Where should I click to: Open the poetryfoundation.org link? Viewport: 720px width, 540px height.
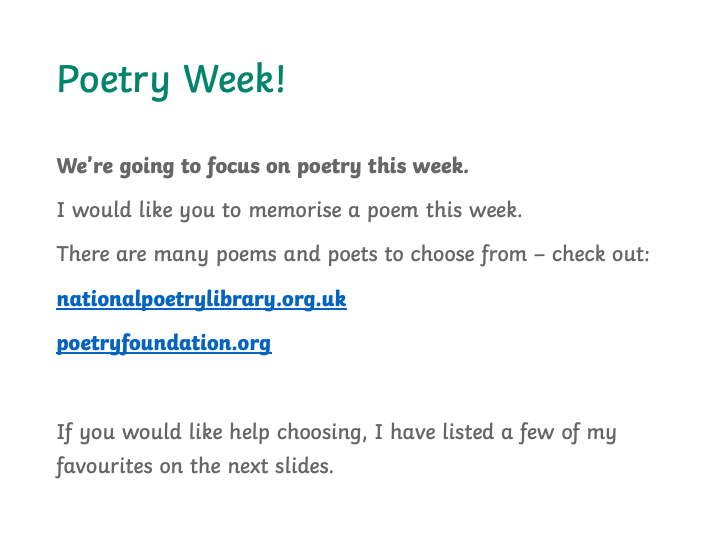(164, 343)
